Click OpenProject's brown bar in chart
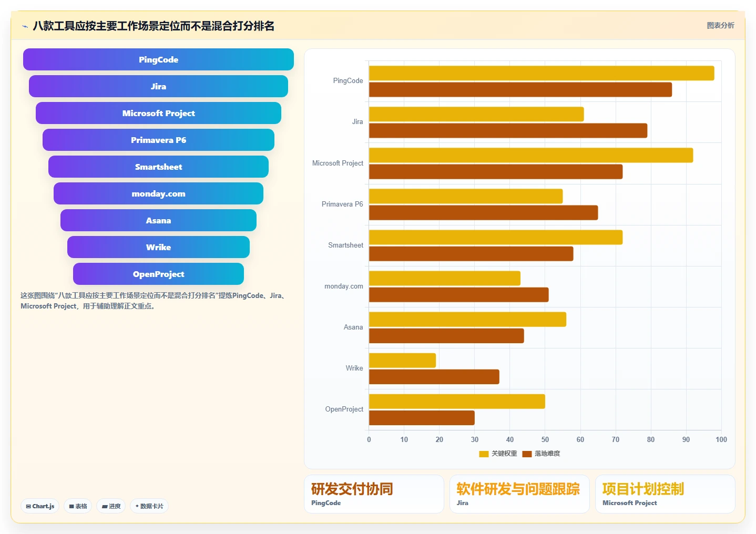Image resolution: width=756 pixels, height=534 pixels. point(422,417)
